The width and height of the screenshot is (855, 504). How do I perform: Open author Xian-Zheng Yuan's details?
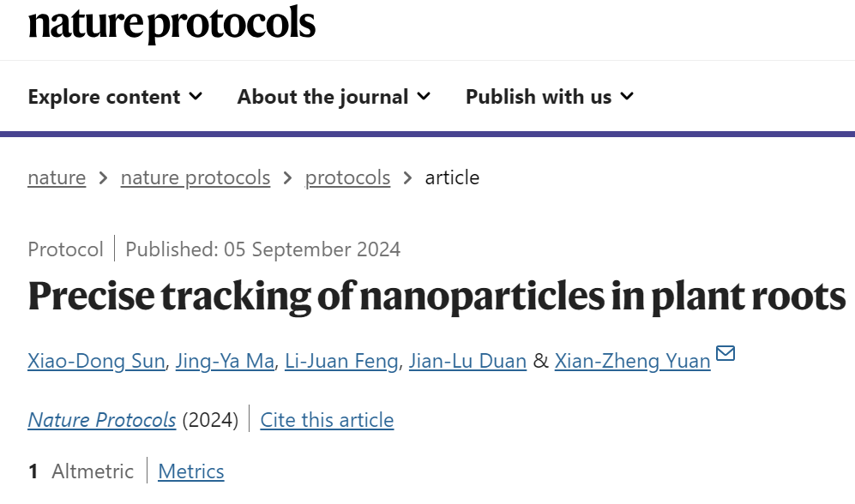point(633,361)
